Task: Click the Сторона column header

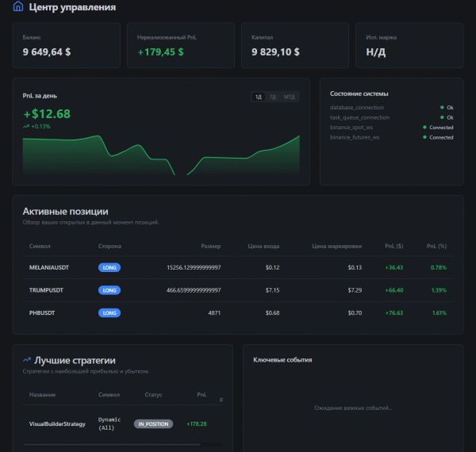Action: tap(109, 246)
